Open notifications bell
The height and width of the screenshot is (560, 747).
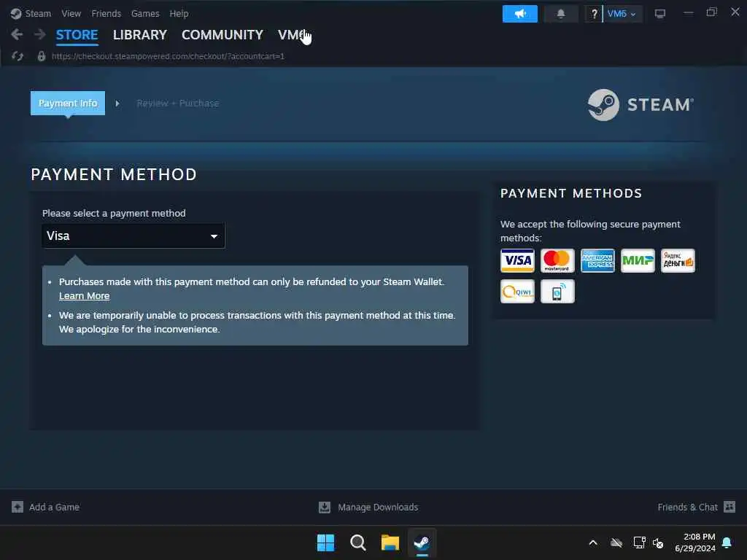(x=561, y=13)
